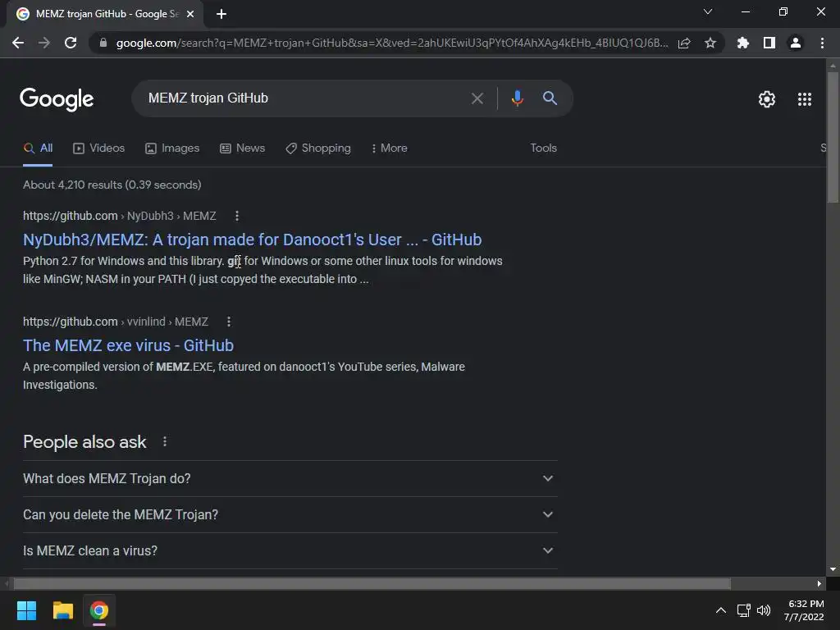Click the scroll down arrow on vertical scrollbar
Viewport: 840px width, 630px height.
click(x=833, y=569)
